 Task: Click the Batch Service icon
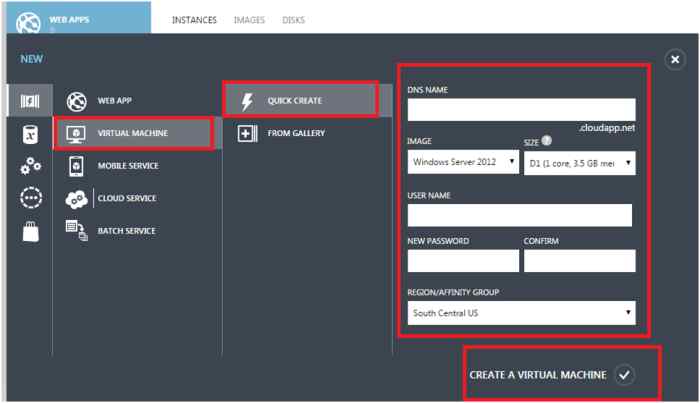click(x=77, y=230)
